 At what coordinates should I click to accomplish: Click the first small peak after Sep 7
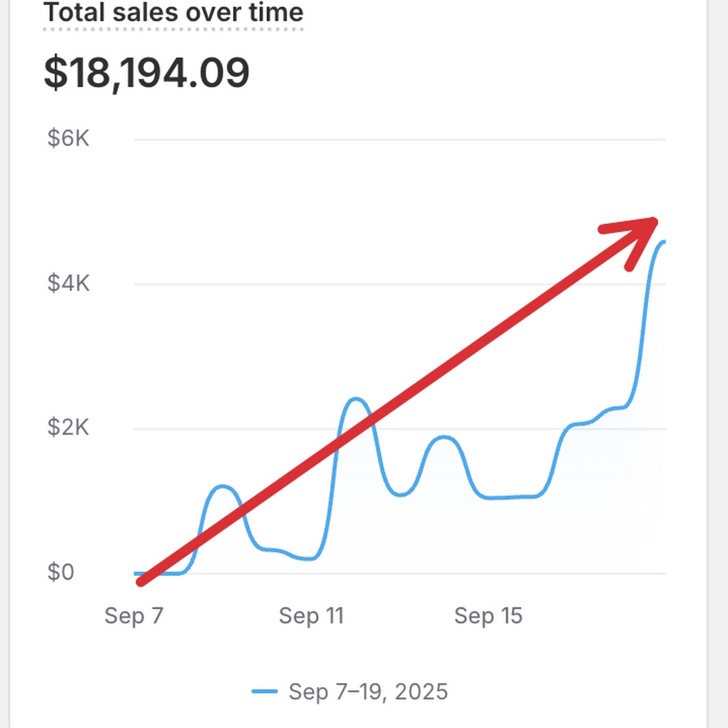click(x=222, y=487)
